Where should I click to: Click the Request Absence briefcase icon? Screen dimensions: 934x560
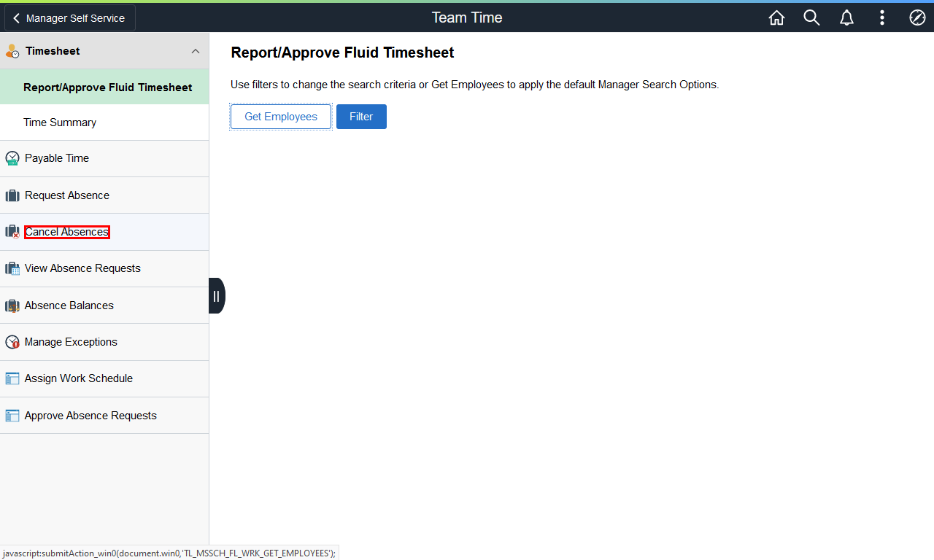click(12, 195)
